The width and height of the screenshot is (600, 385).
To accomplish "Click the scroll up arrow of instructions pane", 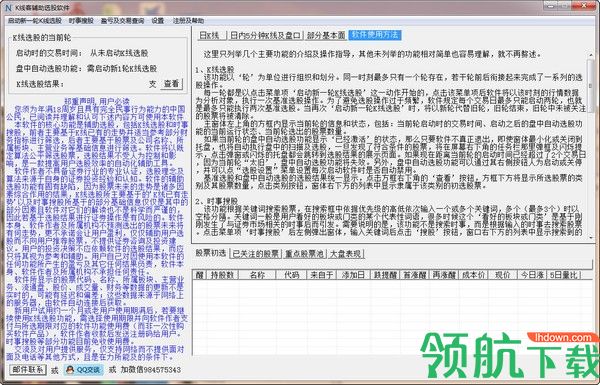I will coord(590,55).
